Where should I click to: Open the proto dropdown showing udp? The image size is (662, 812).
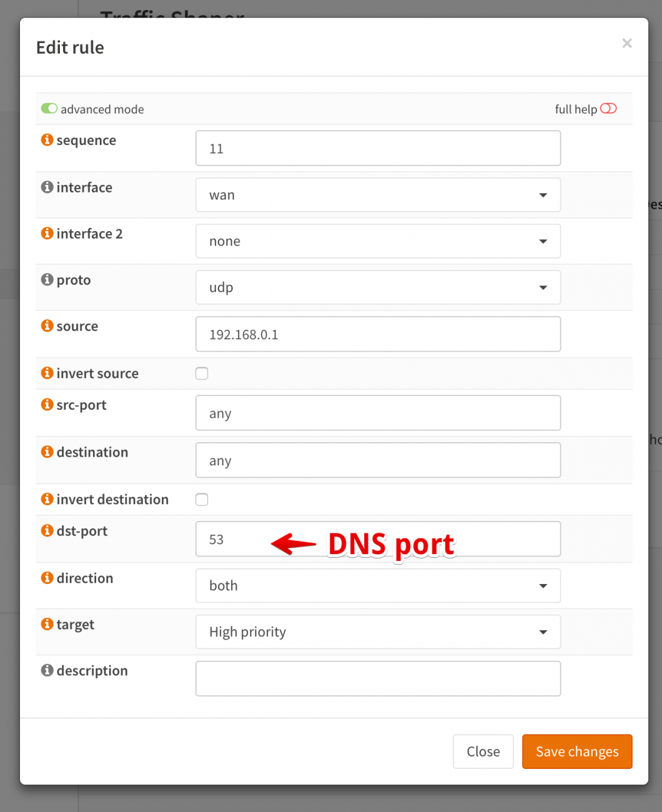point(378,287)
